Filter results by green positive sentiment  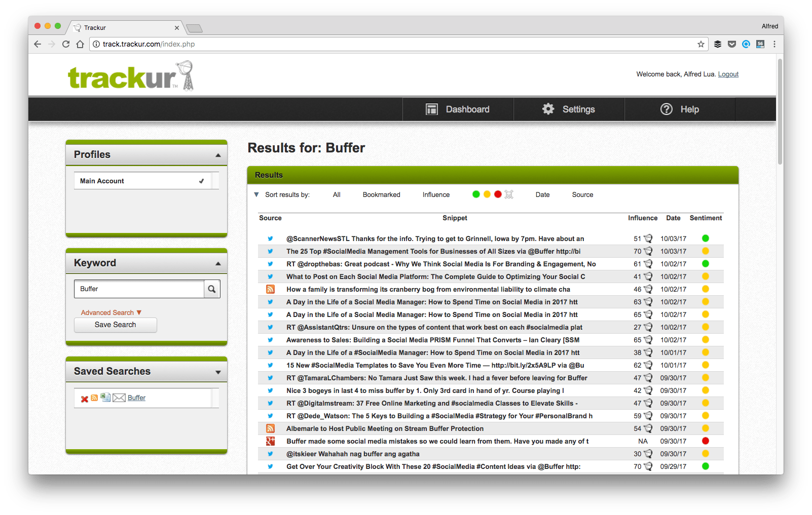[475, 194]
